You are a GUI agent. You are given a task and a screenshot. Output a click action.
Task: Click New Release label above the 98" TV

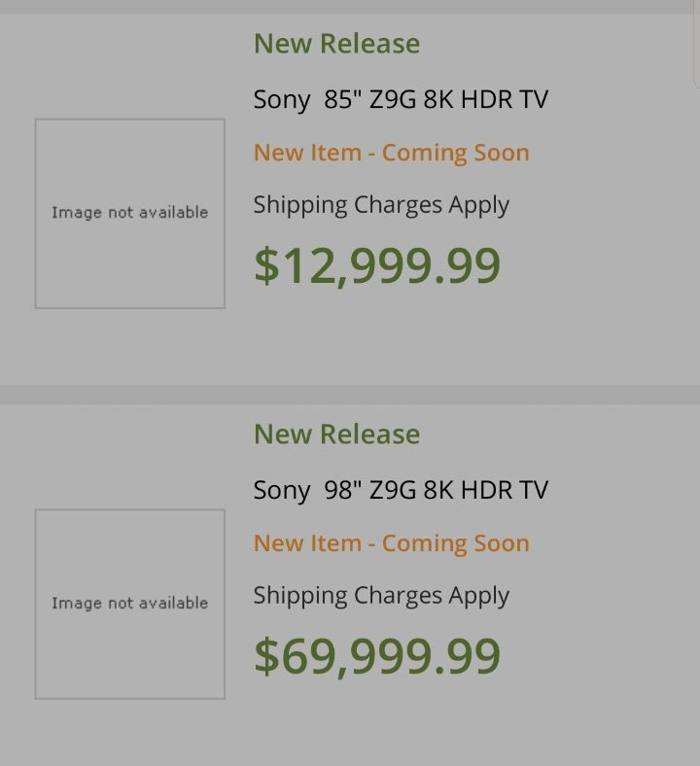[336, 435]
